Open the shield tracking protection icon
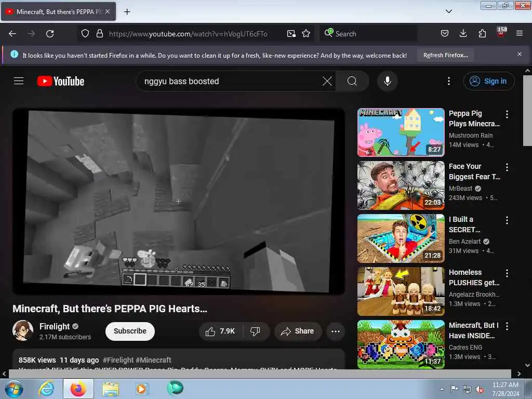The height and width of the screenshot is (399, 532). pos(85,33)
